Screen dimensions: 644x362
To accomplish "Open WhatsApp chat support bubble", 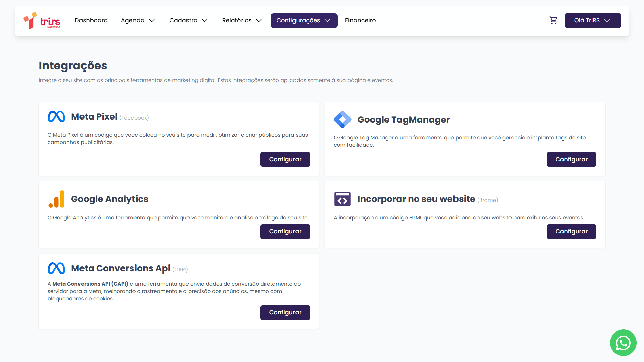I will [x=623, y=343].
